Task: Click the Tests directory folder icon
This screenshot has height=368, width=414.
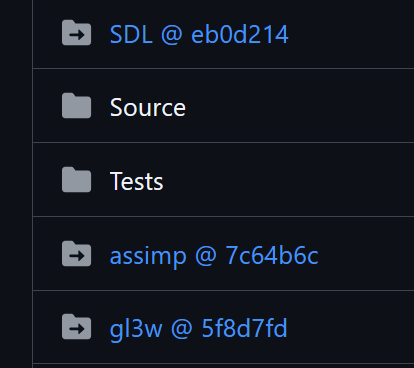Action: [x=76, y=180]
